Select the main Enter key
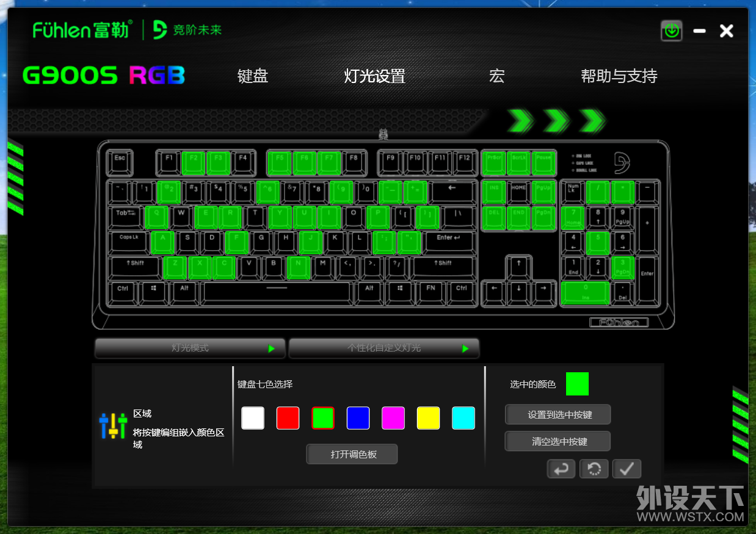This screenshot has height=534, width=756. click(449, 242)
